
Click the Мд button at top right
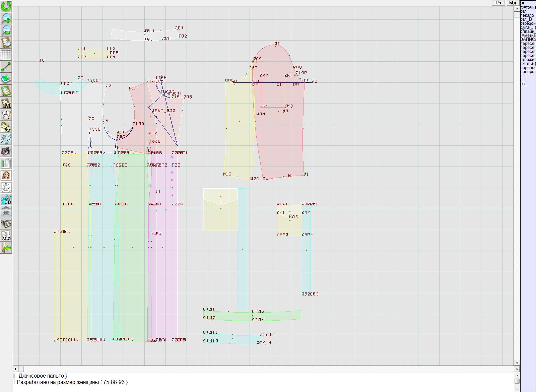513,3
